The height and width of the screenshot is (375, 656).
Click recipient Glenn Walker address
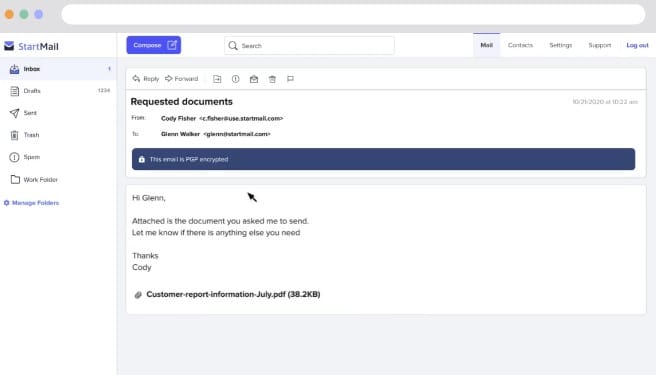coord(215,134)
